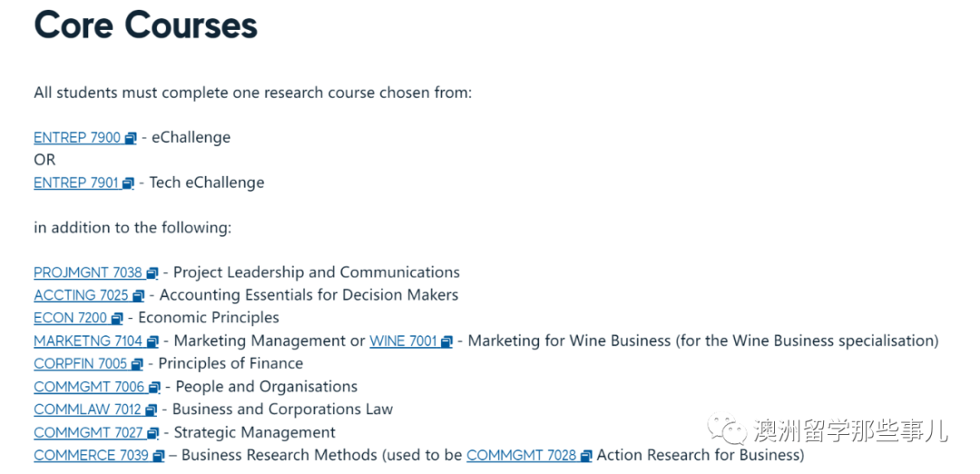Click the icon after PROJMGNT 7038
Viewport: 980px width, 474px height.
pos(152,273)
